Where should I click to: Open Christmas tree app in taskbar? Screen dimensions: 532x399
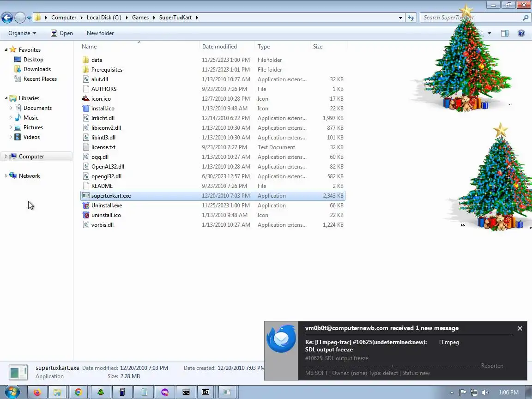point(101,392)
